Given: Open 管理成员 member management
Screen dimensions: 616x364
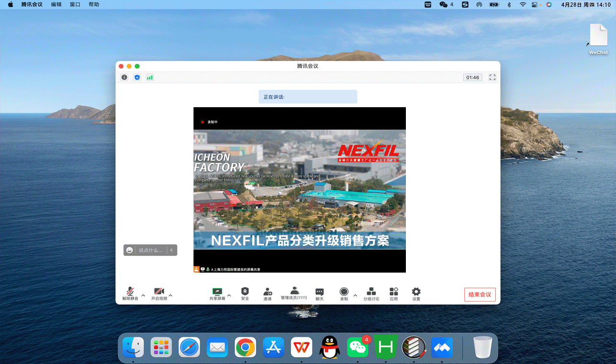Looking at the screenshot, I should tap(294, 294).
